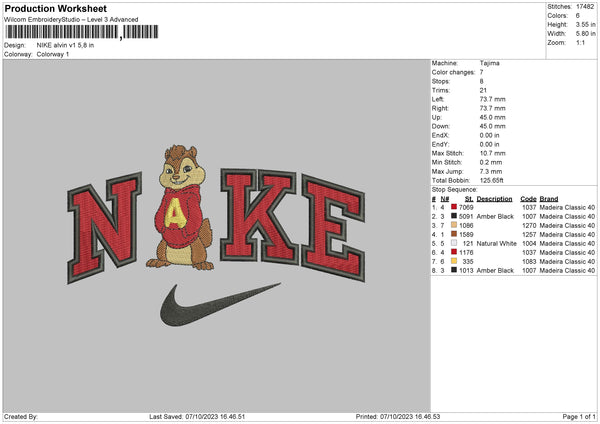Click the Height value 3.55 in
Viewport: 600px width, 424px height.
pos(586,24)
